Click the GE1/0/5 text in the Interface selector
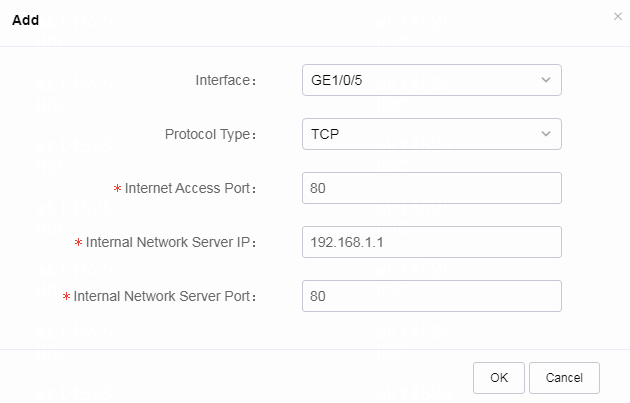630x403 pixels. (336, 80)
